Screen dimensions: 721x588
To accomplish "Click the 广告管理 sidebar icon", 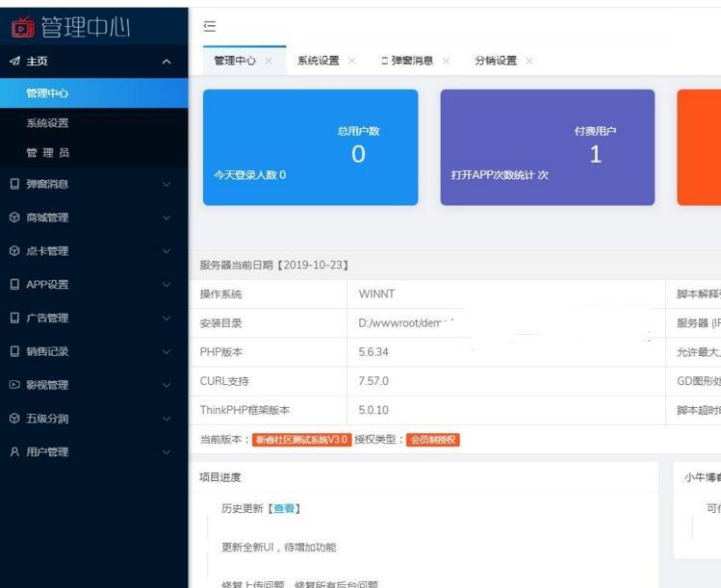I will [x=14, y=318].
